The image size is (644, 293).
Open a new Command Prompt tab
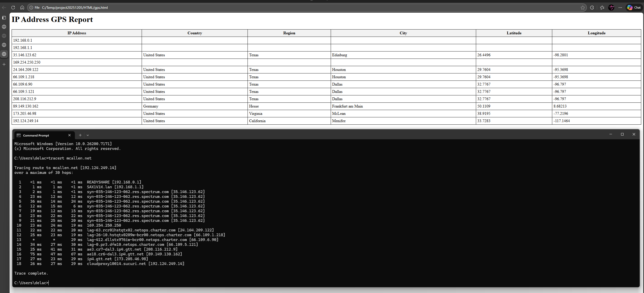point(80,135)
